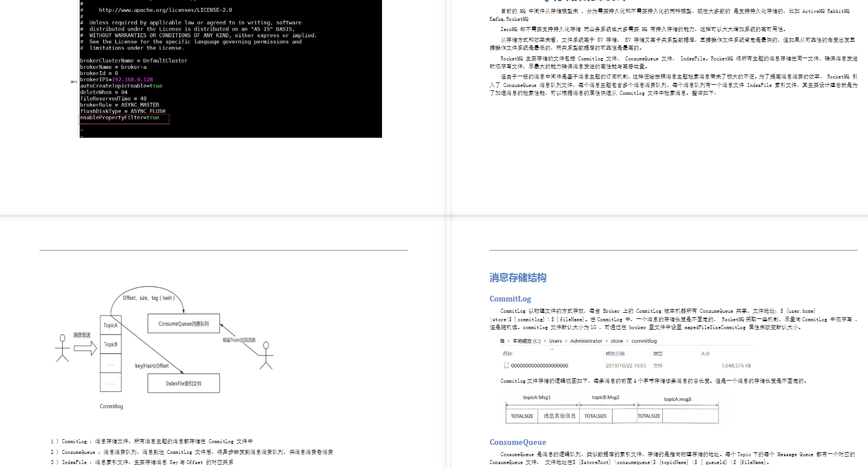Click the Commitlog caption below the diagram
Viewport: 868px width, 468px height.
[x=111, y=406]
